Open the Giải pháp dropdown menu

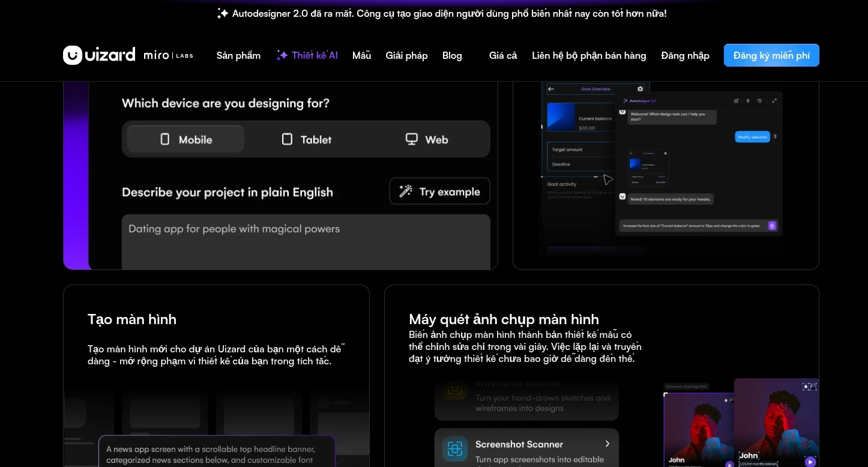click(x=406, y=55)
